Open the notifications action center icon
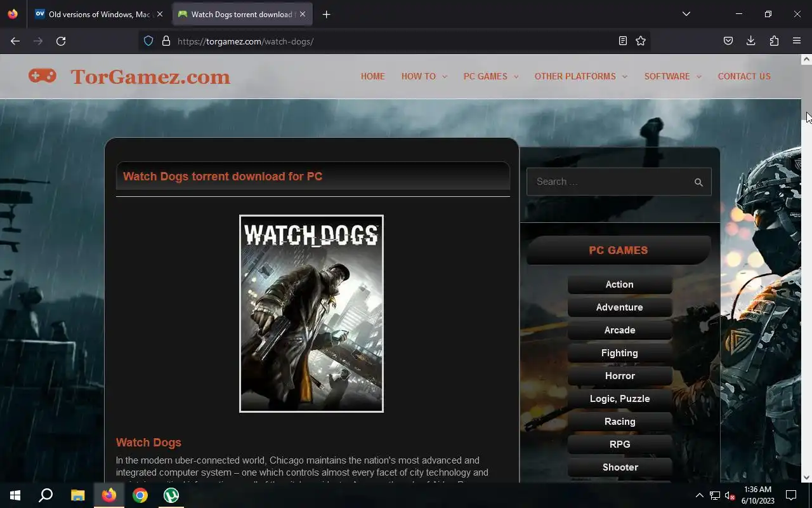812x508 pixels. pos(791,495)
